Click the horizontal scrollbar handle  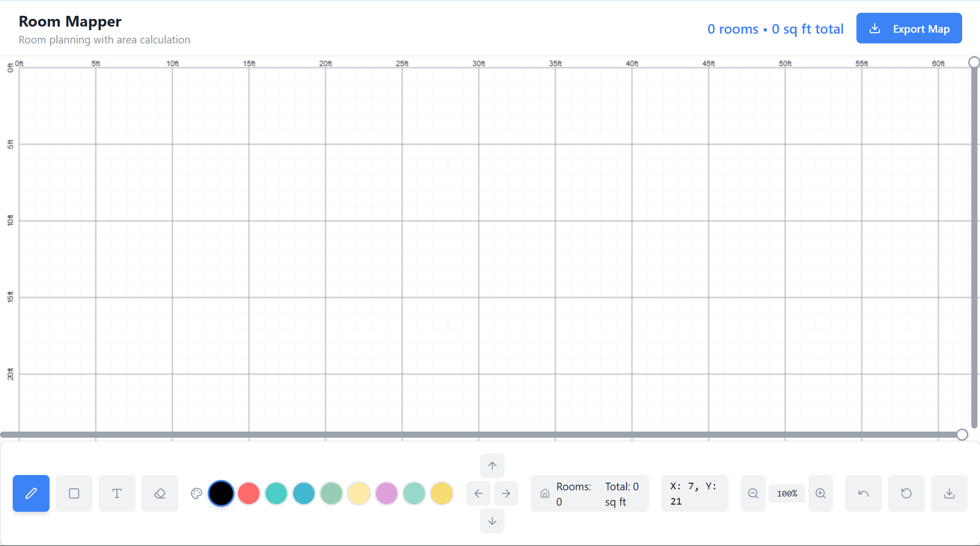pos(962,434)
